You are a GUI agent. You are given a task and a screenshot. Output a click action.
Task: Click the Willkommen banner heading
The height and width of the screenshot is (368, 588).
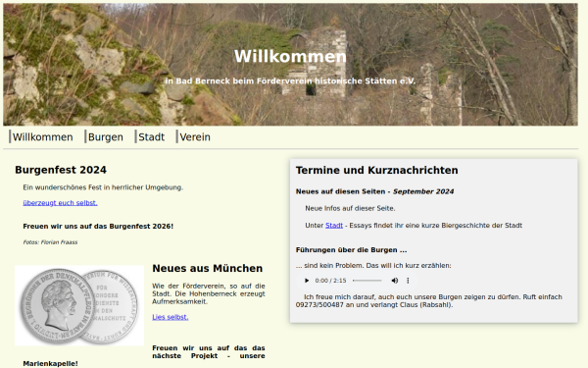tap(290, 56)
